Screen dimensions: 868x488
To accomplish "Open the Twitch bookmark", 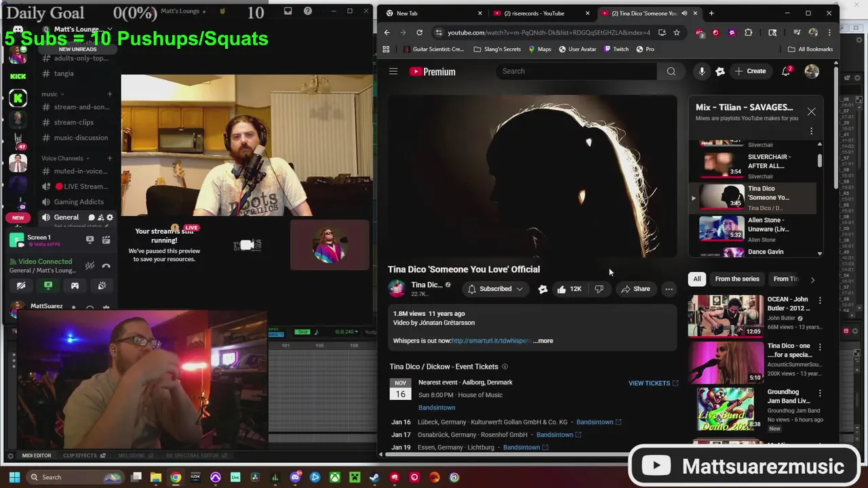I will tap(616, 49).
